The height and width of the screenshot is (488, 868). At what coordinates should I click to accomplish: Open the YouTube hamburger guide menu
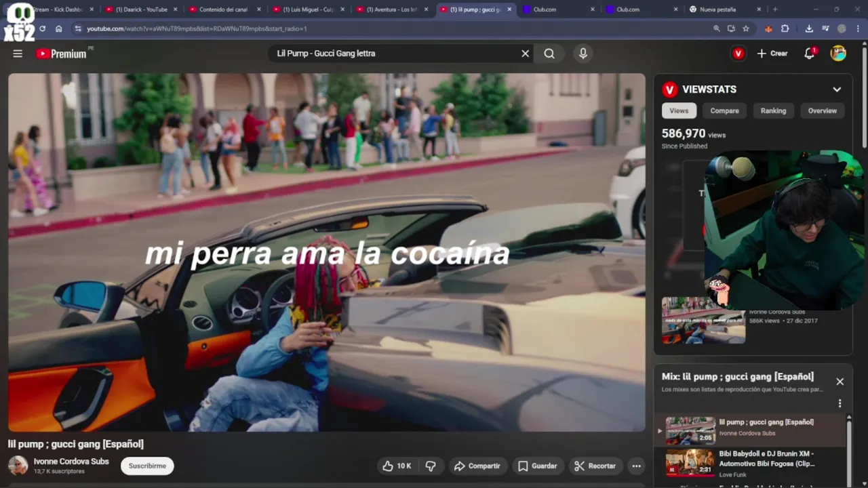(18, 54)
